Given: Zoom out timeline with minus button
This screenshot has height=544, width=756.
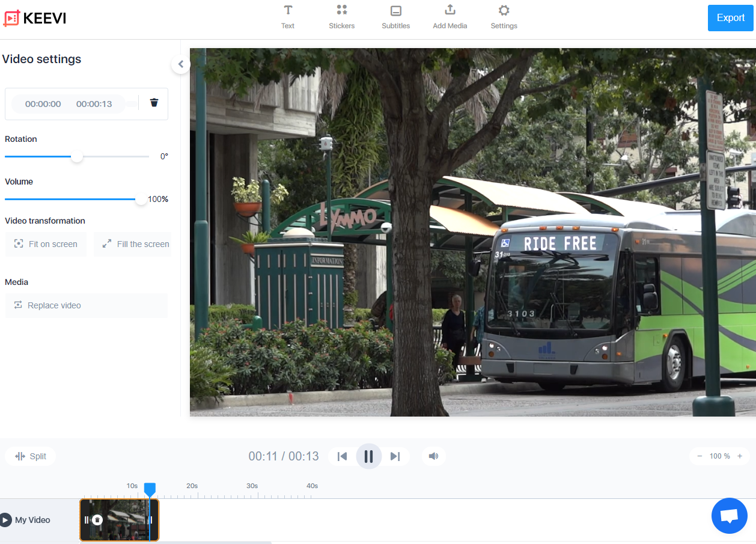Looking at the screenshot, I should pyautogui.click(x=700, y=456).
